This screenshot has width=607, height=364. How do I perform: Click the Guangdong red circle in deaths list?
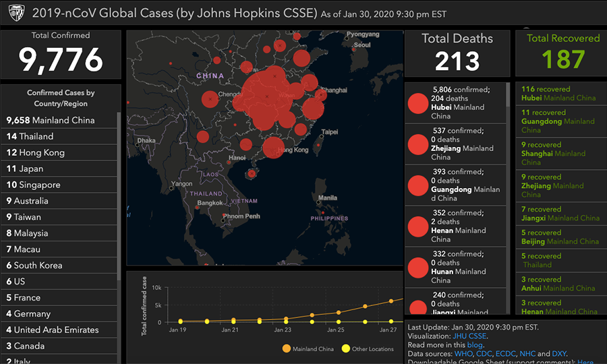click(418, 185)
